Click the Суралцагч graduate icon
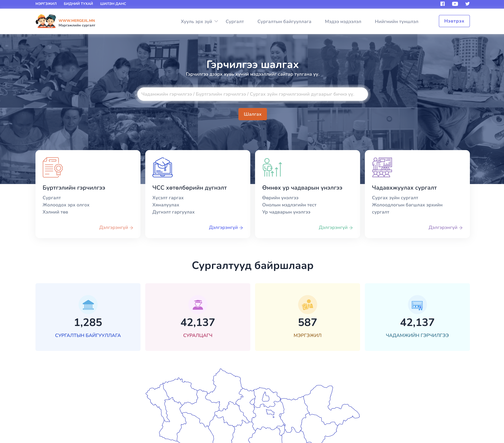This screenshot has height=443, width=504. 198,305
